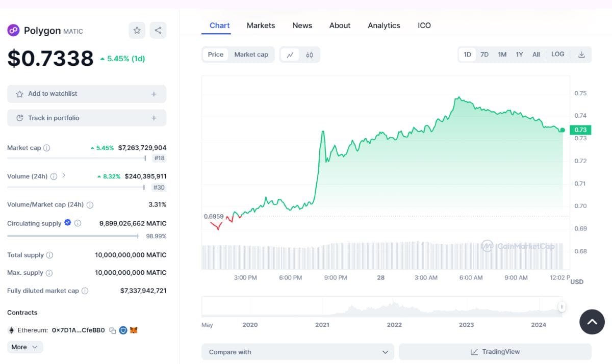Click the scroll-to-top arrow button
Viewport: 612px width, 364px height.
click(592, 322)
